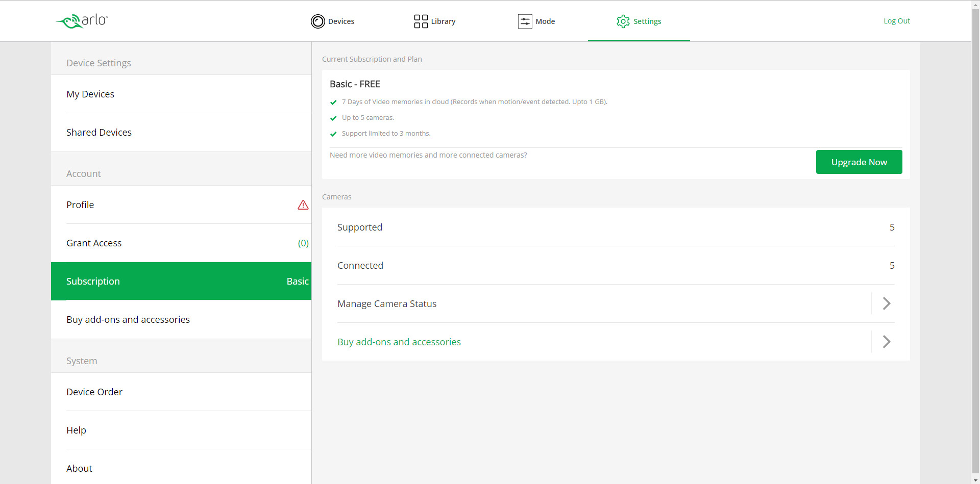This screenshot has height=484, width=980.
Task: Select the Subscription sidebar item
Action: [x=93, y=282]
